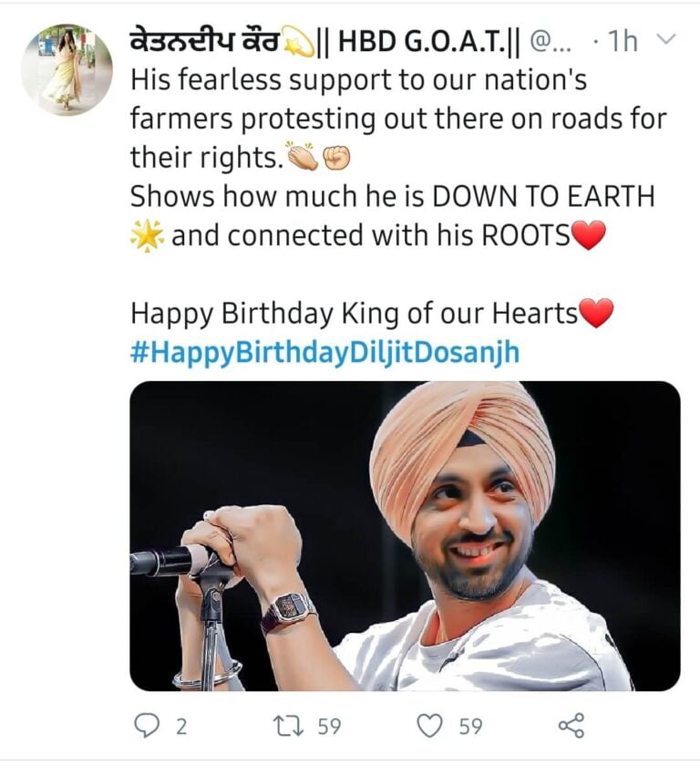
Task: Click the retweet count 59
Action: pos(329,727)
